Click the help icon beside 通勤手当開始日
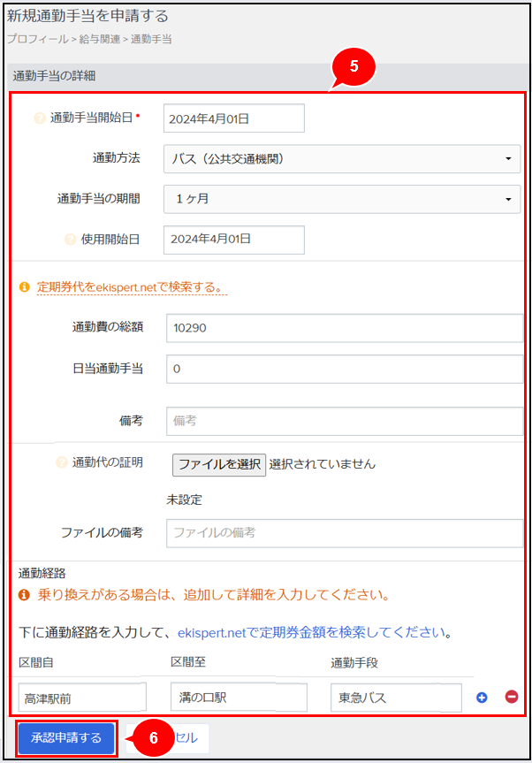 (x=40, y=118)
